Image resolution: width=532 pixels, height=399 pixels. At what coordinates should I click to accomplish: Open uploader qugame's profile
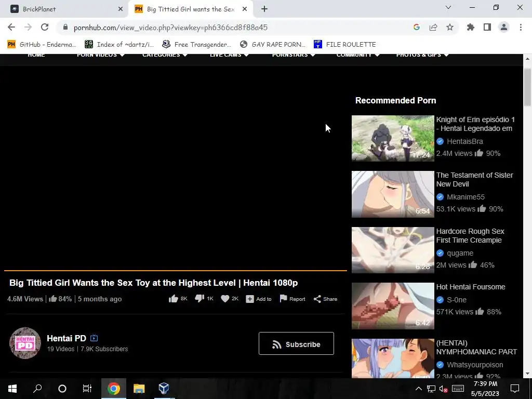[460, 253]
